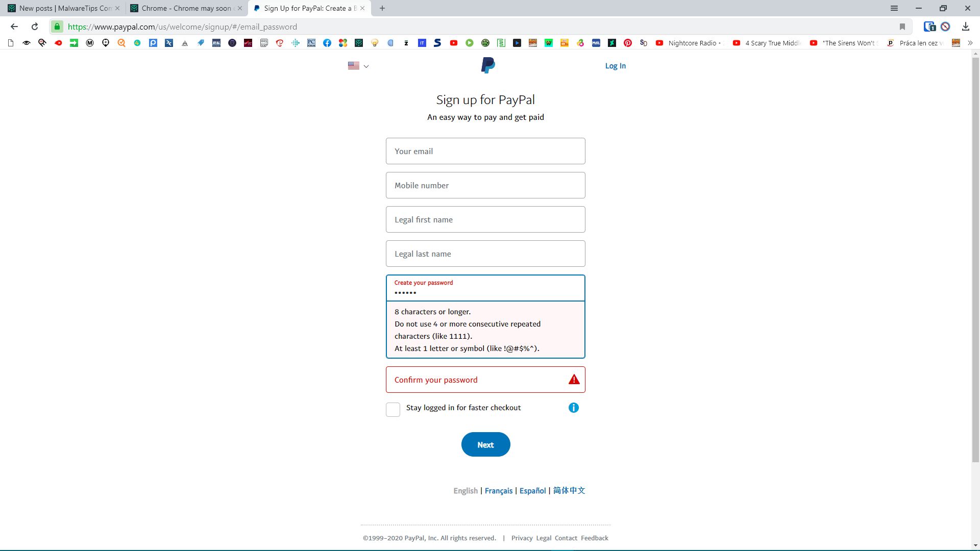Click the address bar URL
Image resolution: width=980 pixels, height=551 pixels.
(x=182, y=27)
